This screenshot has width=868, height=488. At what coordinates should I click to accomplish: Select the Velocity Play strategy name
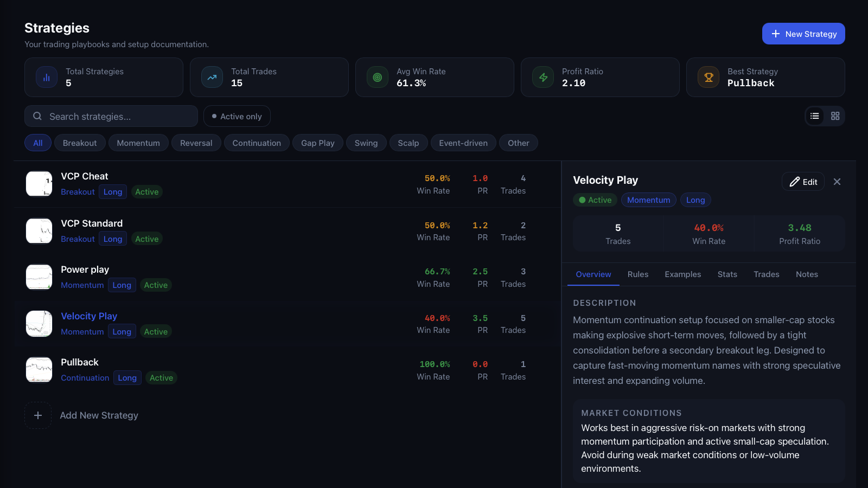pyautogui.click(x=89, y=316)
